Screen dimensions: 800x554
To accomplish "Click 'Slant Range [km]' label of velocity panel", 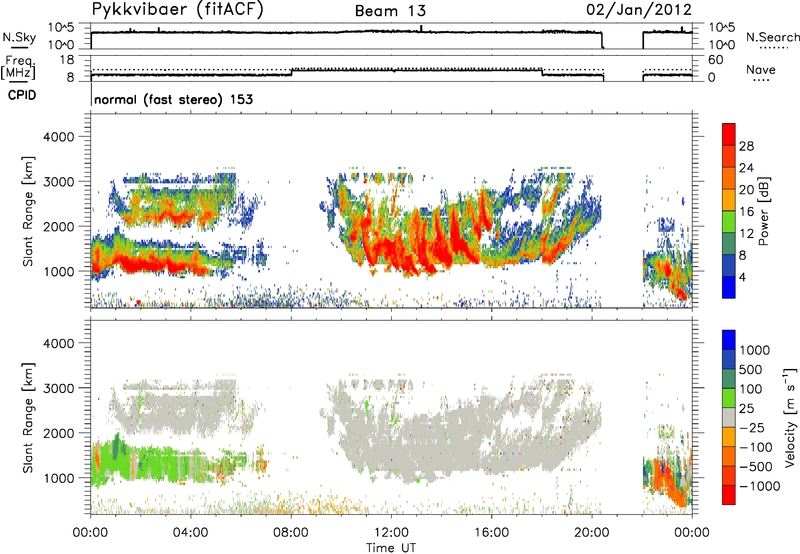I will pos(28,417).
